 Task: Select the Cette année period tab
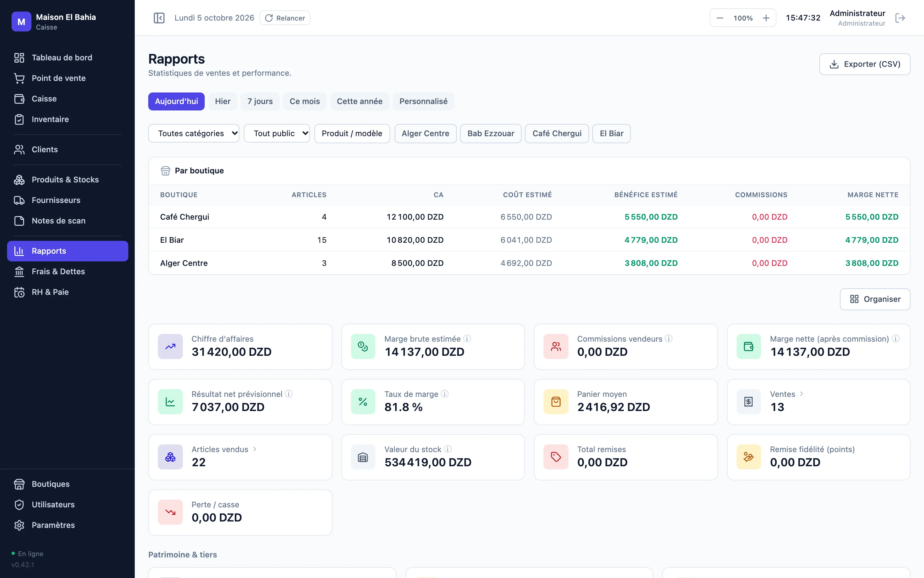click(360, 101)
